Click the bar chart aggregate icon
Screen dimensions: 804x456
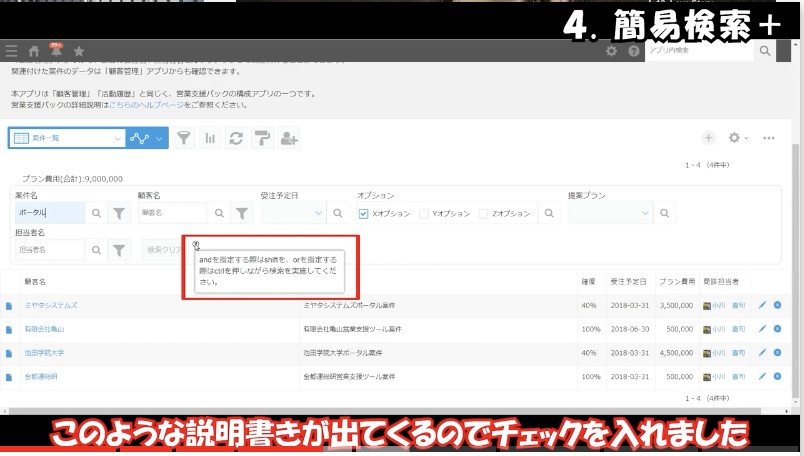(x=211, y=139)
